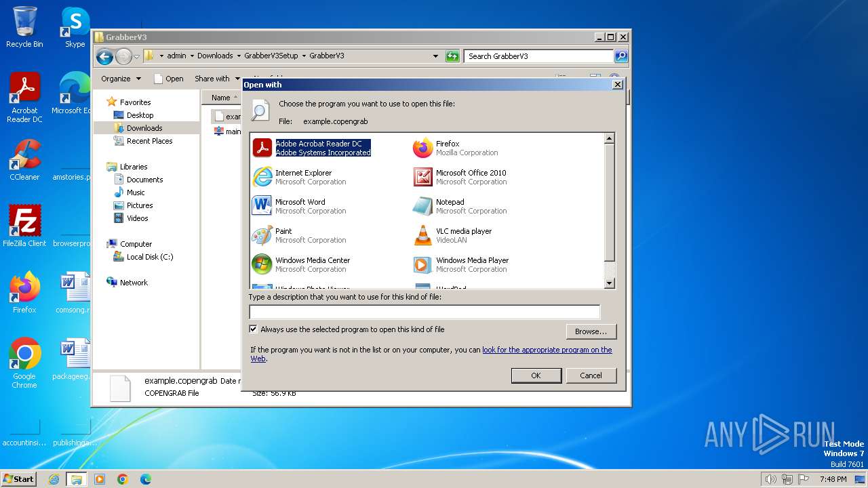Click the search magnifier in Explorer

click(620, 56)
